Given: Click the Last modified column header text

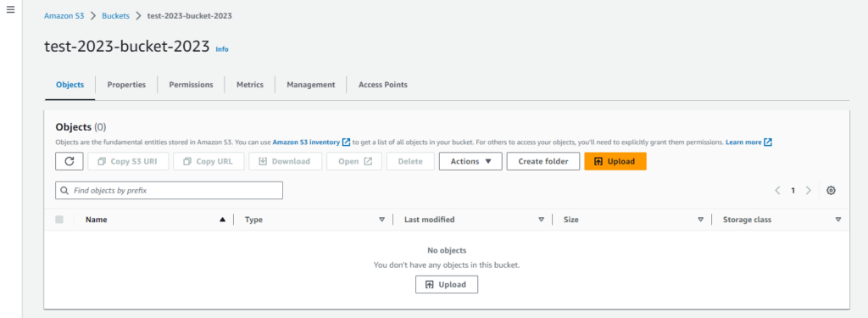Looking at the screenshot, I should pyautogui.click(x=430, y=220).
